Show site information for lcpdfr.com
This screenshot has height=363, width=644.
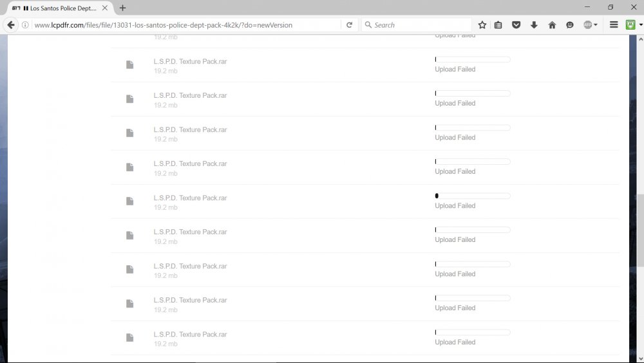click(25, 25)
